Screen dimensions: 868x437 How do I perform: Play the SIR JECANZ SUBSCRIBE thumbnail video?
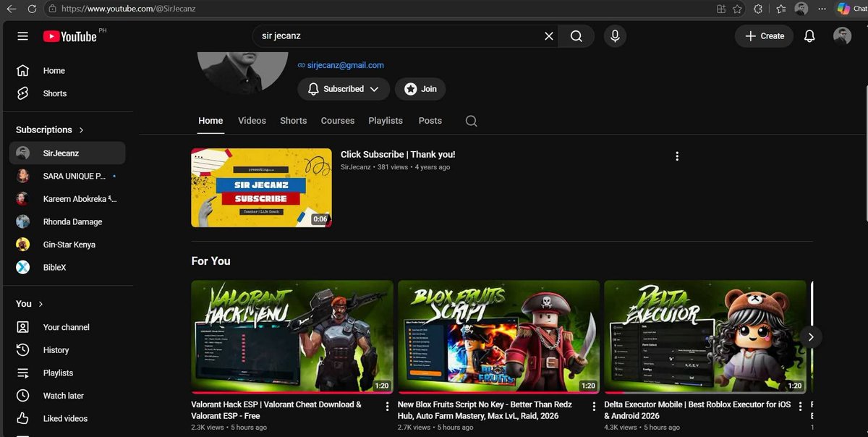pos(261,187)
